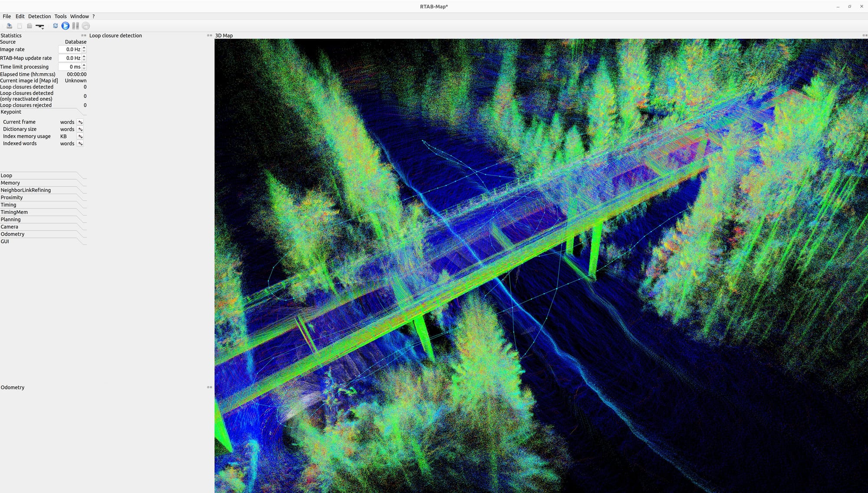Increase the Image rate value
Viewport: 868px width, 493px height.
(84, 48)
